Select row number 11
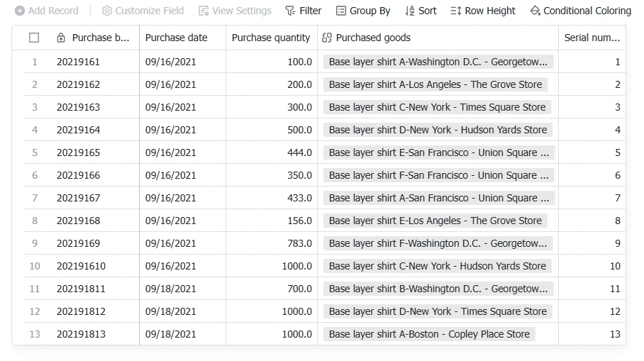Image resolution: width=644 pixels, height=361 pixels. coord(35,289)
